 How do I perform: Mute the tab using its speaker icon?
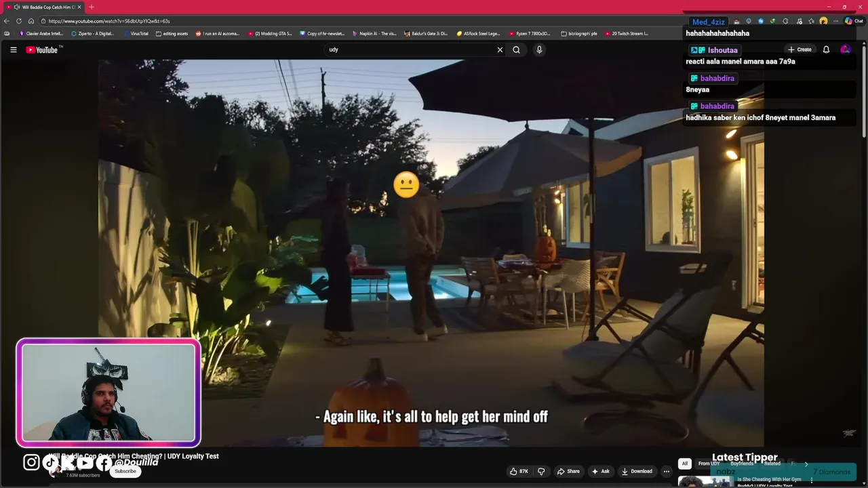coord(16,7)
